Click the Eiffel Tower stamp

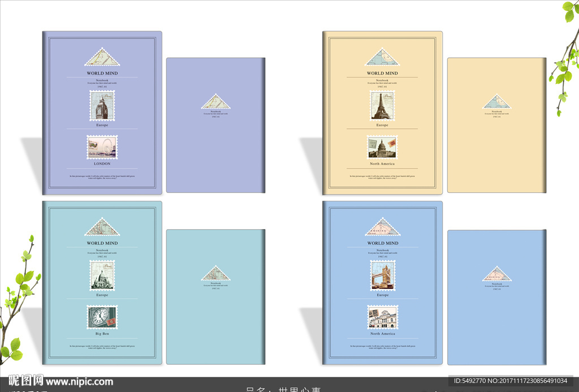click(x=383, y=106)
